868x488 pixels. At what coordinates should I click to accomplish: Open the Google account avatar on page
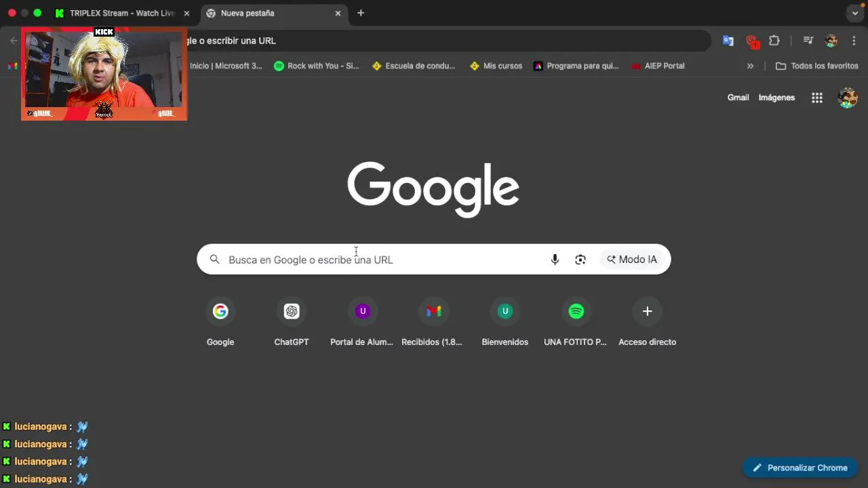(848, 98)
